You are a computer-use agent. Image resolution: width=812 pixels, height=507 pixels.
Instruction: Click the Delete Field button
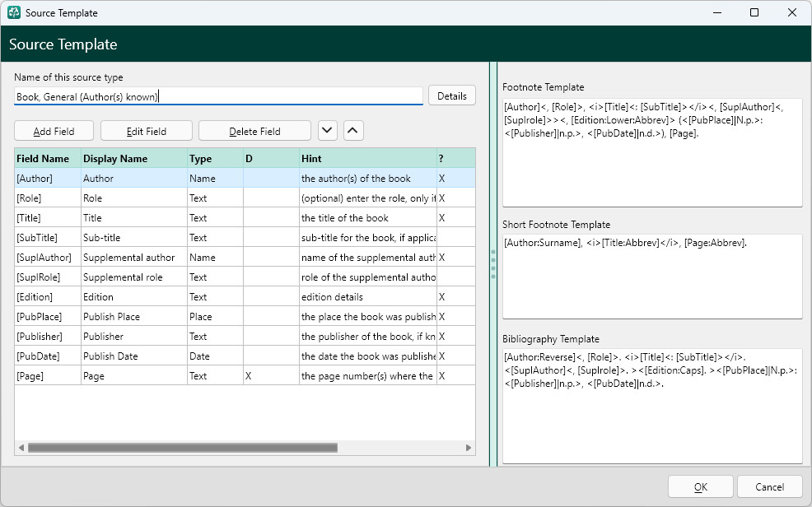(254, 131)
